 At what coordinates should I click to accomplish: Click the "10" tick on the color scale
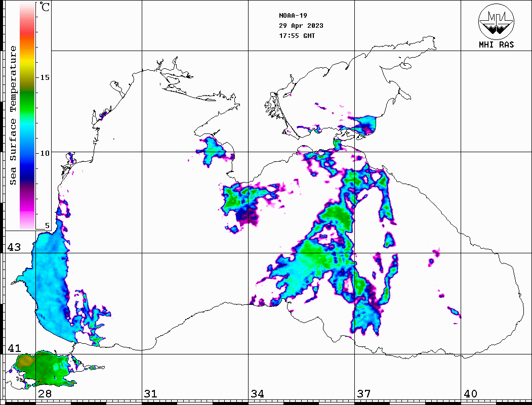point(45,153)
